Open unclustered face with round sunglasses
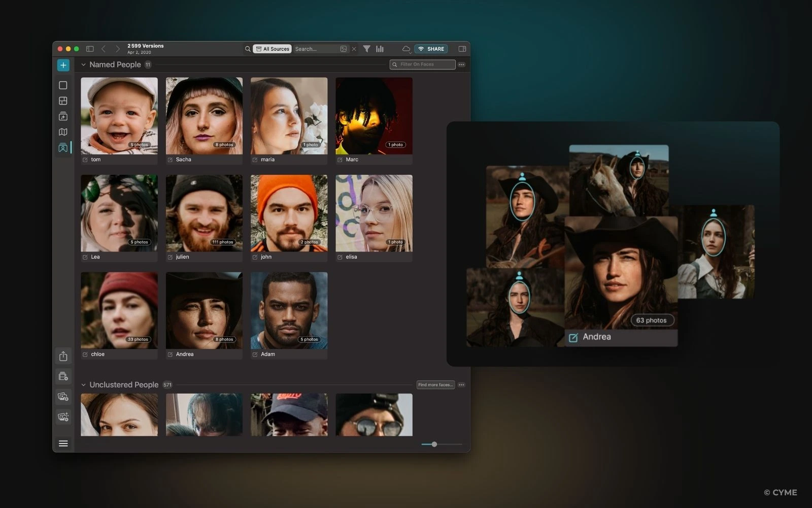Image resolution: width=812 pixels, height=508 pixels. pyautogui.click(x=374, y=415)
